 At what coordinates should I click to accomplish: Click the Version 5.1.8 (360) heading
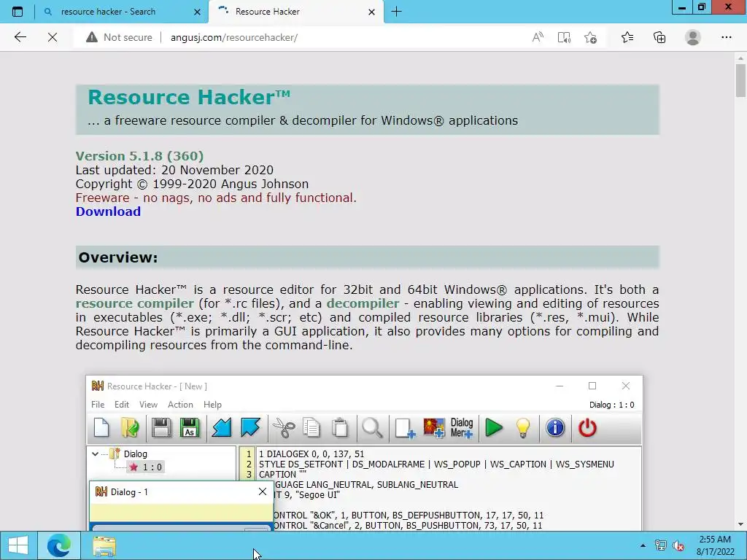[139, 156]
